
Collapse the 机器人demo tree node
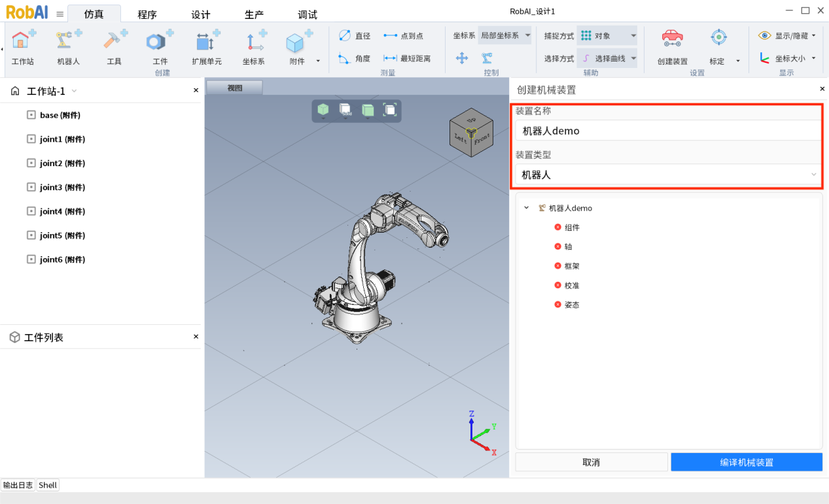[527, 208]
